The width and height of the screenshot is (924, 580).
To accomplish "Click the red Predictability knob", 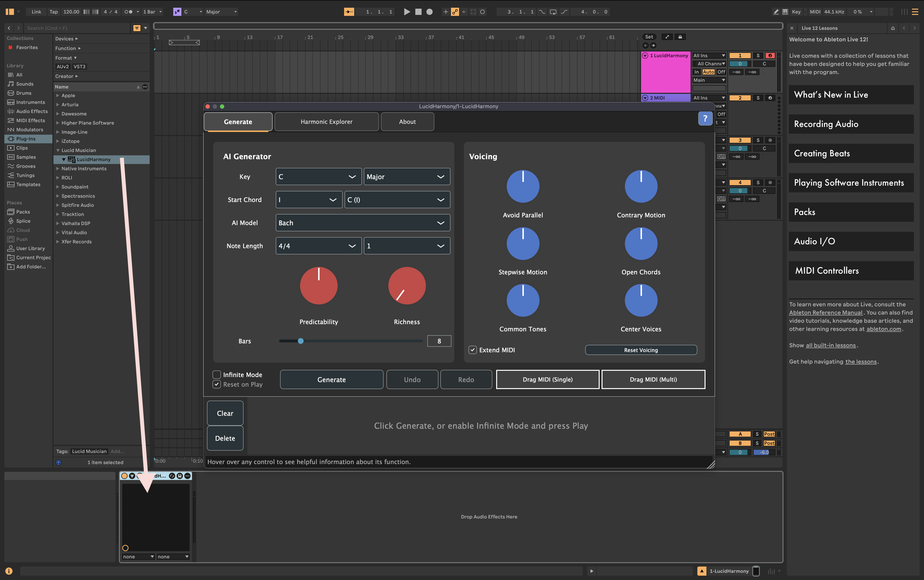I will (319, 286).
